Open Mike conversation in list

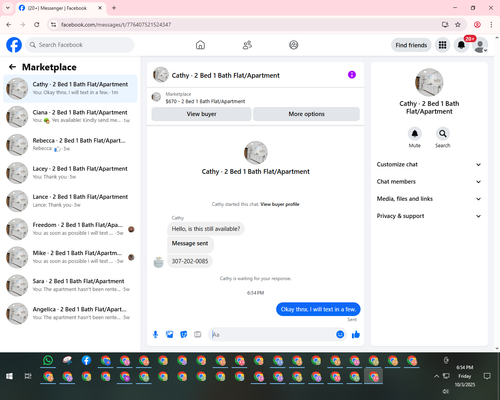[x=70, y=257]
